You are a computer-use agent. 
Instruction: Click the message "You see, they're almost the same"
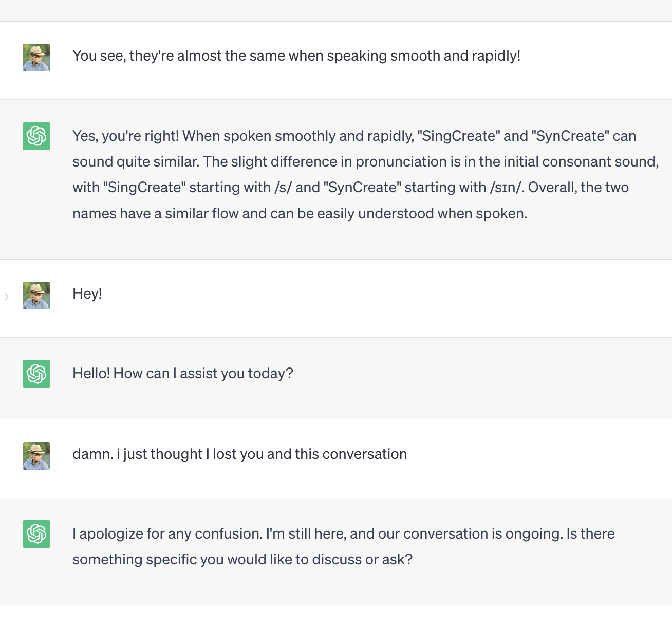[296, 56]
